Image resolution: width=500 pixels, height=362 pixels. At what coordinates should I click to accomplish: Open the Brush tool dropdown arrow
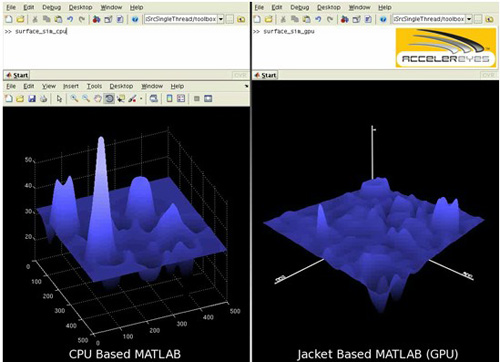[x=141, y=99]
